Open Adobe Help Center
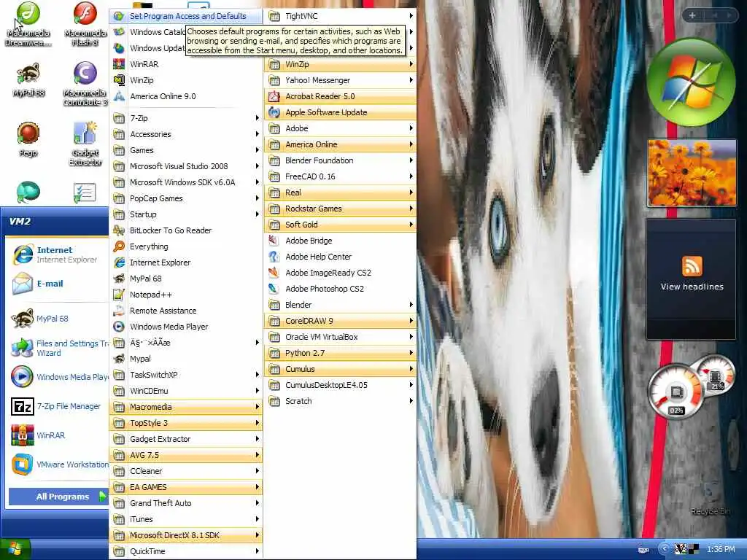The height and width of the screenshot is (560, 747). point(340,257)
